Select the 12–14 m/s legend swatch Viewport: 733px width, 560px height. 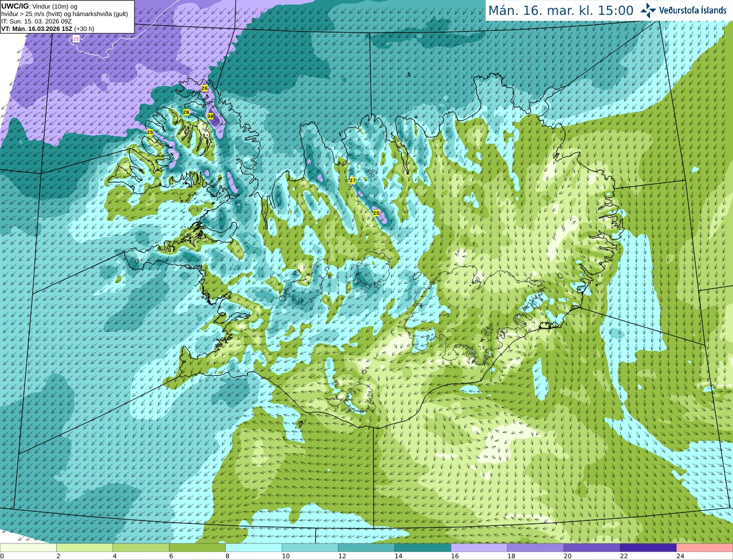pyautogui.click(x=366, y=547)
